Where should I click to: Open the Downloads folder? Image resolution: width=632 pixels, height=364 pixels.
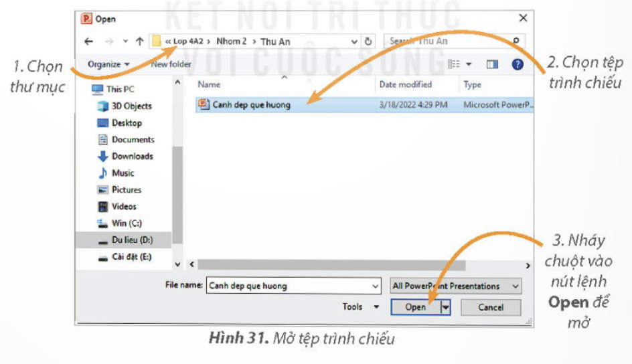click(132, 156)
